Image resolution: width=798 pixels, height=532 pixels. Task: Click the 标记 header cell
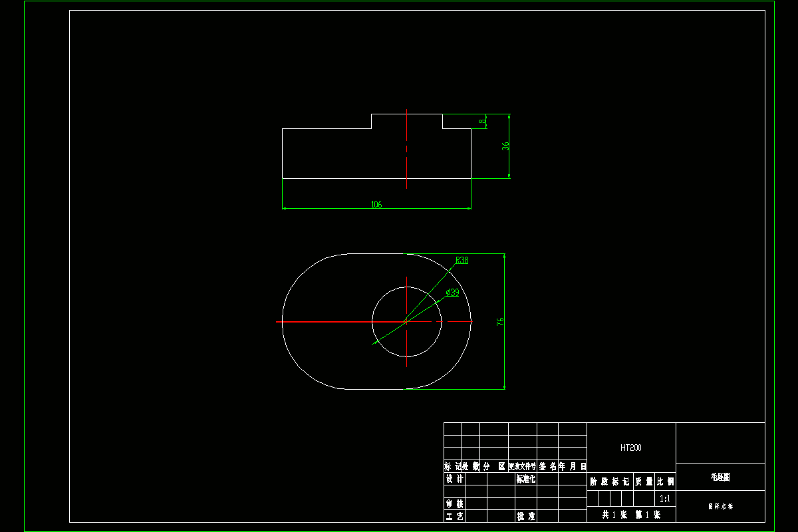[453, 466]
